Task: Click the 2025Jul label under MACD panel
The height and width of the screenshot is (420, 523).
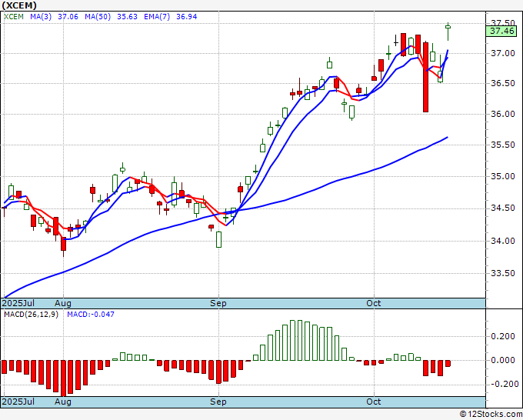Action: [18, 402]
